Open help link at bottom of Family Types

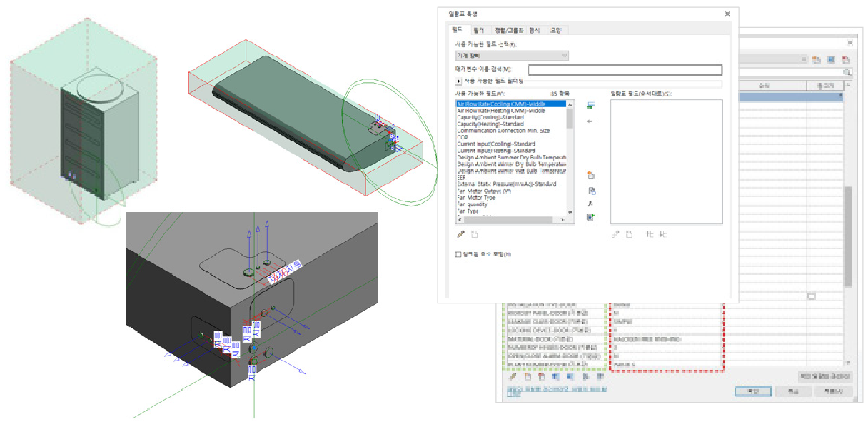557,391
